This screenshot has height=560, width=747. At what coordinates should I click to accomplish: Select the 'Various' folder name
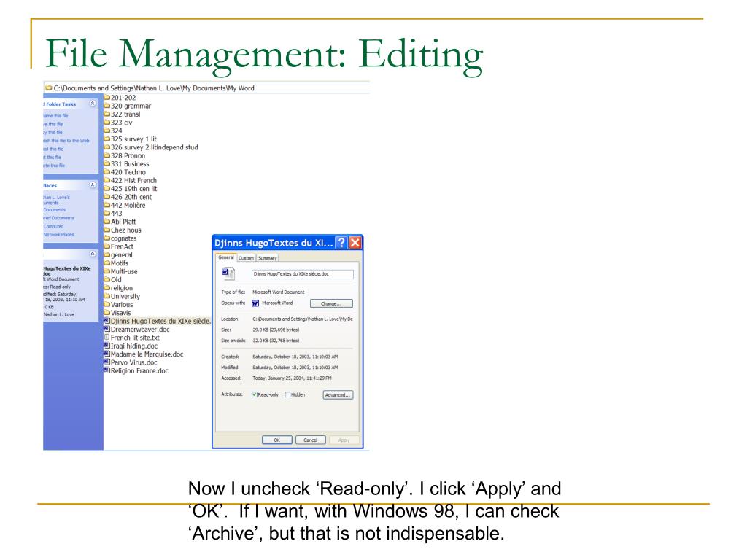pos(122,304)
